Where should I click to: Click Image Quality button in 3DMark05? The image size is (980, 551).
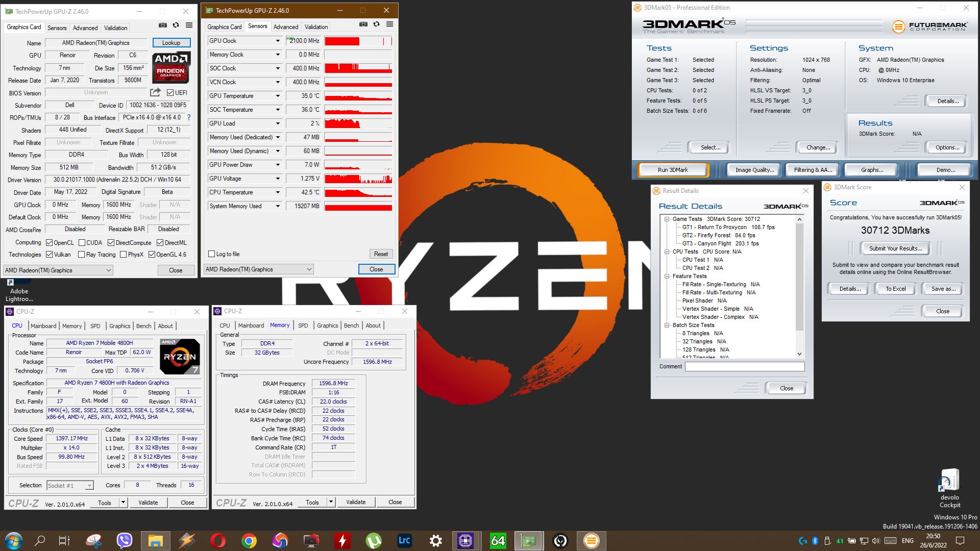(x=754, y=170)
